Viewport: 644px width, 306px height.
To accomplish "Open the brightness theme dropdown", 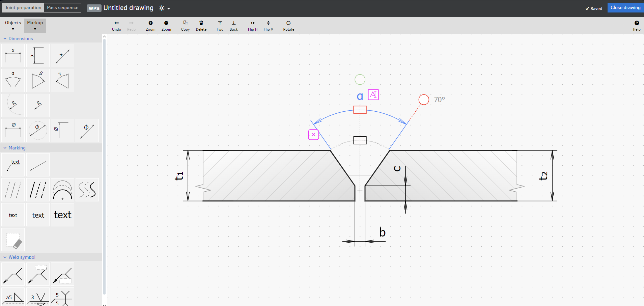I will [164, 8].
